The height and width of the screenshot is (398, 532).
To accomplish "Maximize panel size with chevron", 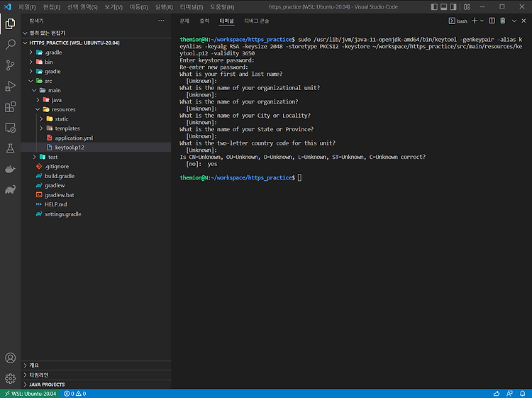I will [514, 21].
